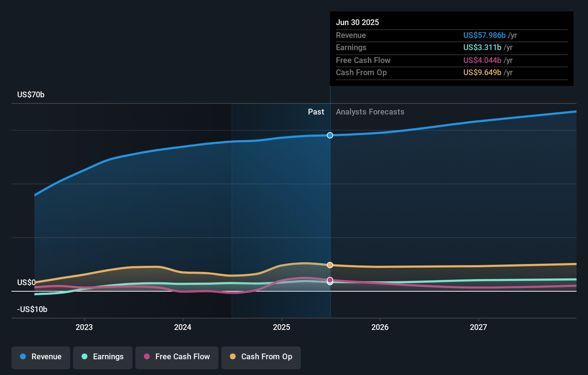Click the US$9.649b cash from op value
Screen dimensions: 588x375
[x=482, y=72]
